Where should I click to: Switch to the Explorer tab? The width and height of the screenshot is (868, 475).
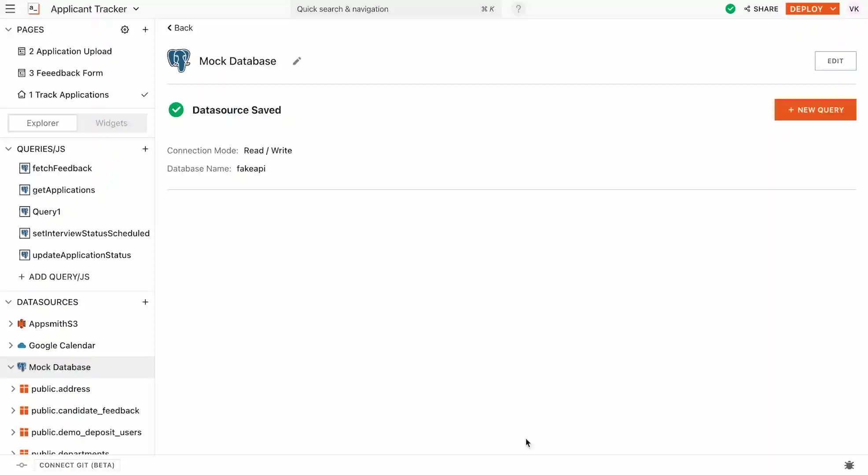[x=43, y=123]
